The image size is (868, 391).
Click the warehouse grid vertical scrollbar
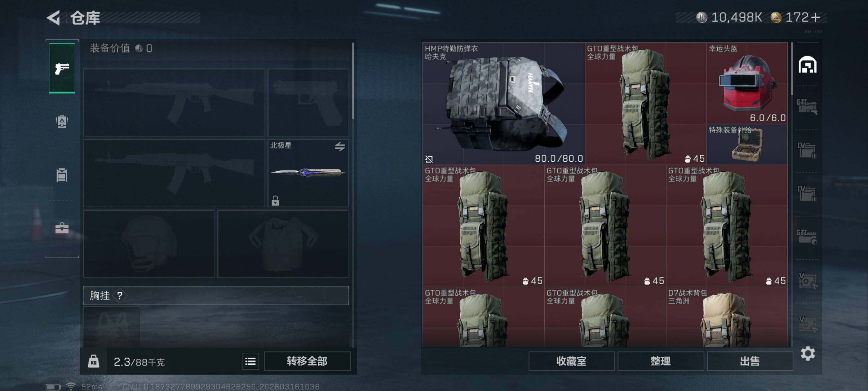coord(792,69)
